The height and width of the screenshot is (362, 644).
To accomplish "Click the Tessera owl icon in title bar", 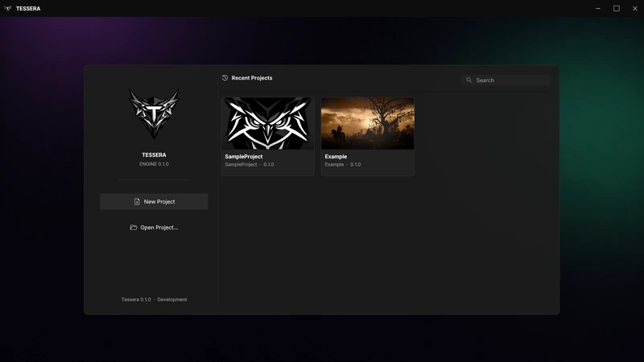I will click(8, 8).
